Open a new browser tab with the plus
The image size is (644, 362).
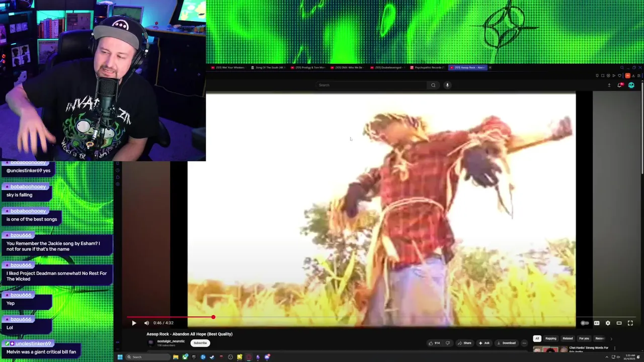tap(490, 67)
